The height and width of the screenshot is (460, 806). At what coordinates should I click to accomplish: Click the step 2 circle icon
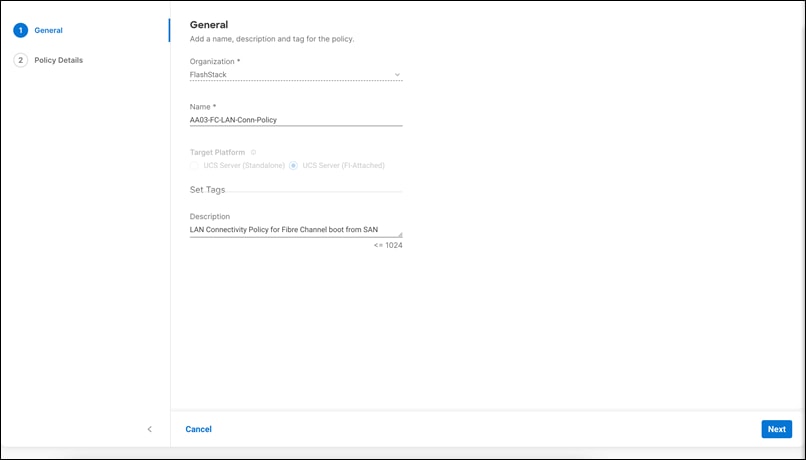pos(21,60)
